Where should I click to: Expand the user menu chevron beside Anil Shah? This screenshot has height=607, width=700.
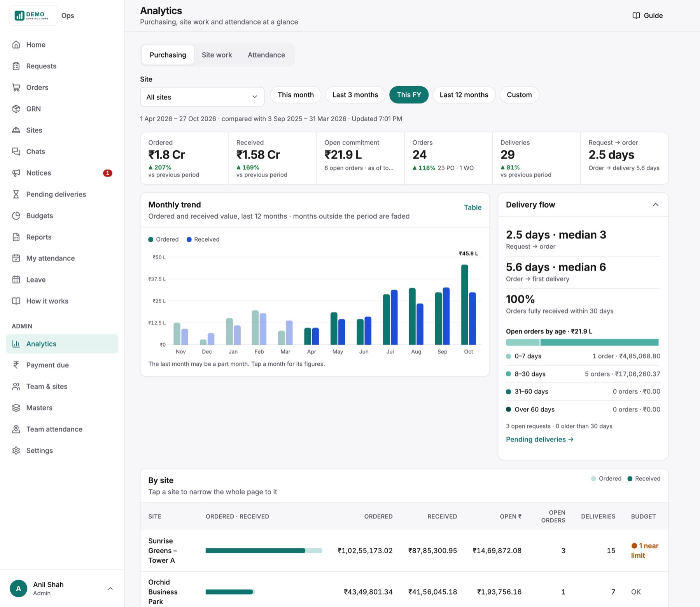click(x=110, y=589)
